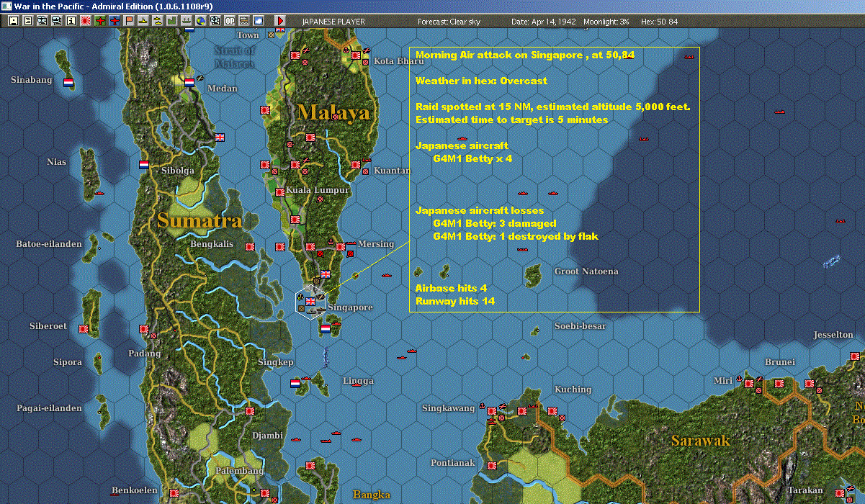Click the OP toolbar button
The width and height of the screenshot is (865, 504).
pos(230,21)
